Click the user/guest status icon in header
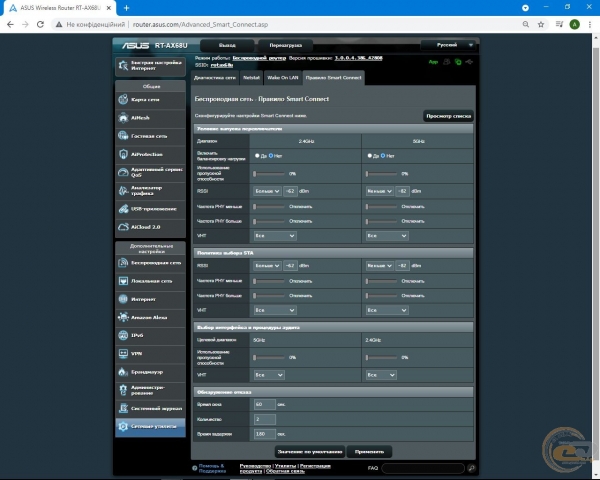The width and height of the screenshot is (600, 480). tap(446, 62)
